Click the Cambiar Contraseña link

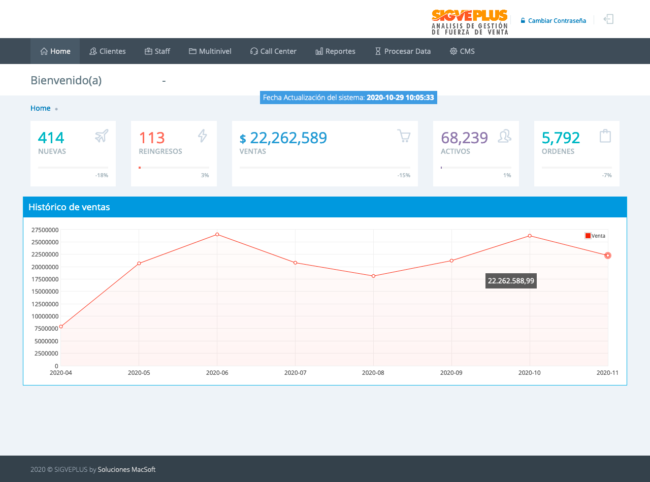[x=559, y=20]
